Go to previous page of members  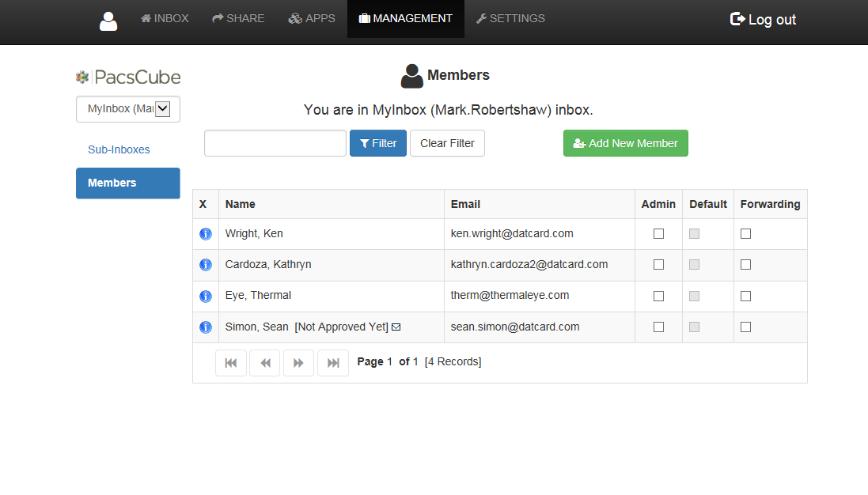(265, 363)
